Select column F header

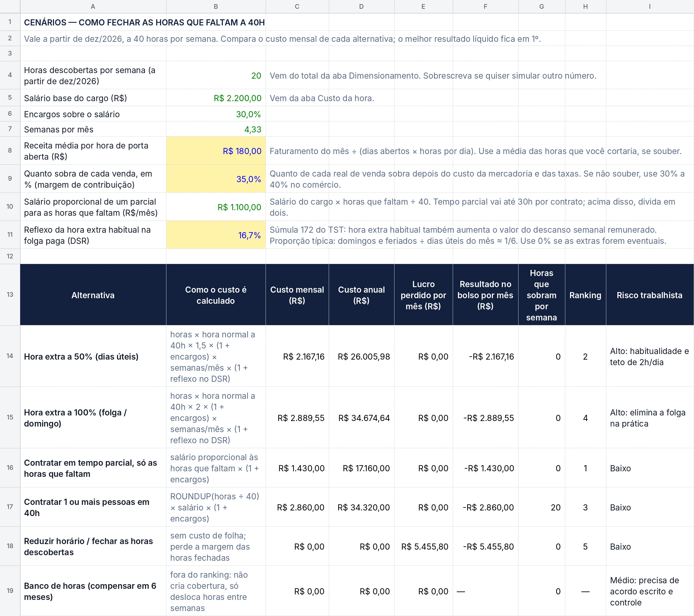click(x=485, y=6)
